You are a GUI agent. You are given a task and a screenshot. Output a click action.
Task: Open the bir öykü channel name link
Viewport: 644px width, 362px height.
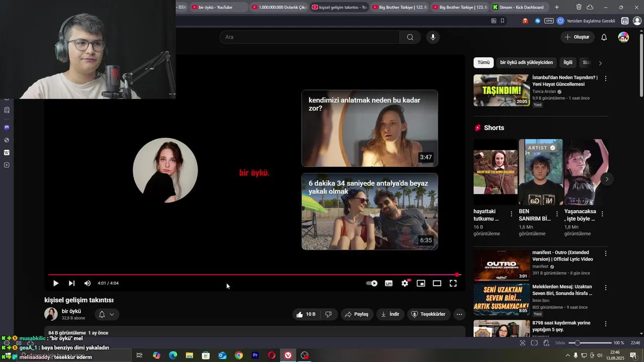pos(71,311)
